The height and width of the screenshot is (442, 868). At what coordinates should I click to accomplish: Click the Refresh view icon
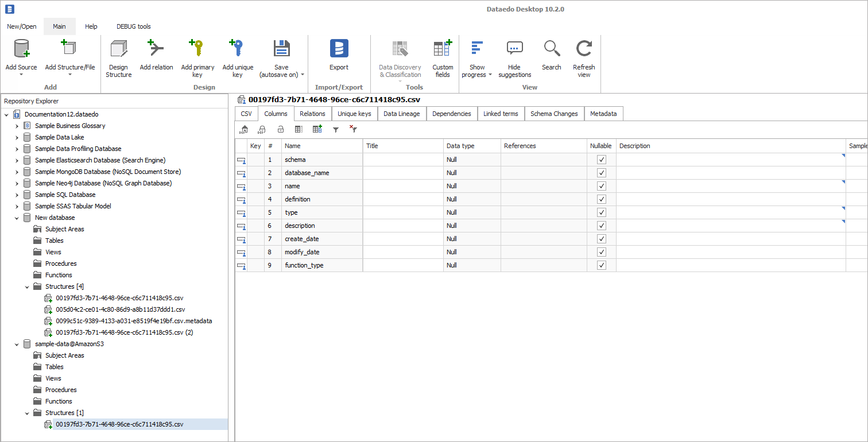point(584,49)
